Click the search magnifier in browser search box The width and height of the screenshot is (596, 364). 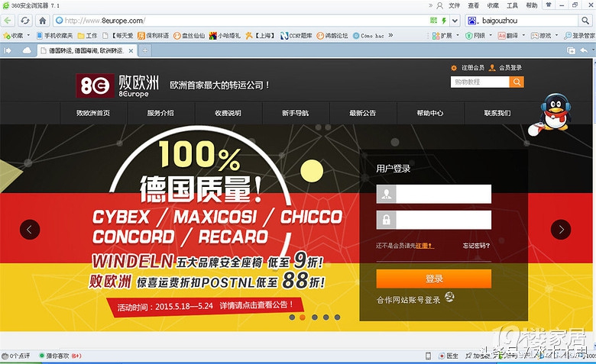(x=585, y=21)
